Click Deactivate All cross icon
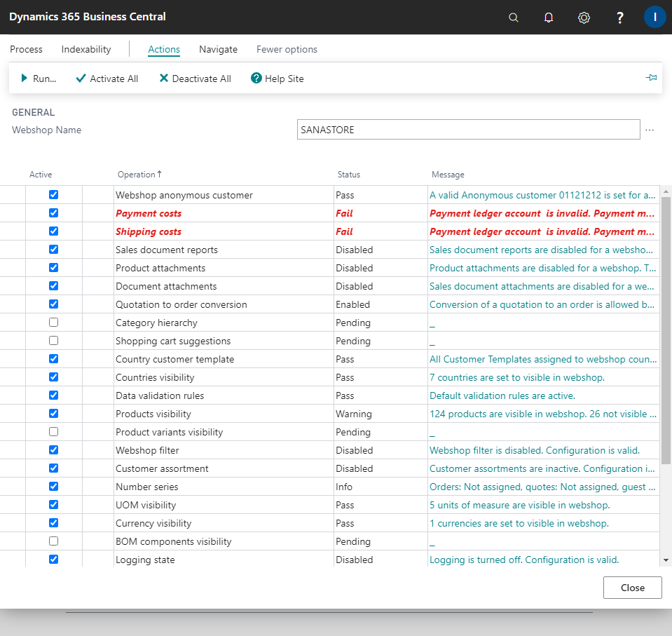 pos(163,78)
